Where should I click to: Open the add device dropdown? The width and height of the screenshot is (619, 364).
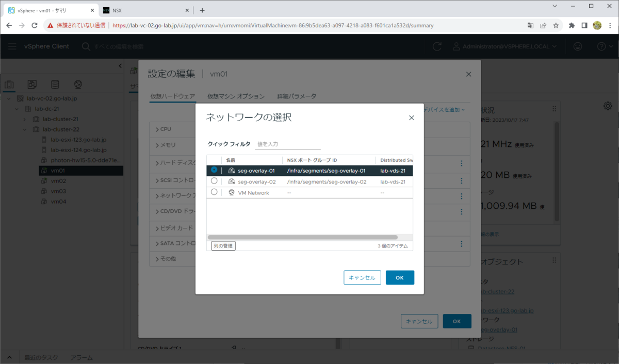point(445,109)
